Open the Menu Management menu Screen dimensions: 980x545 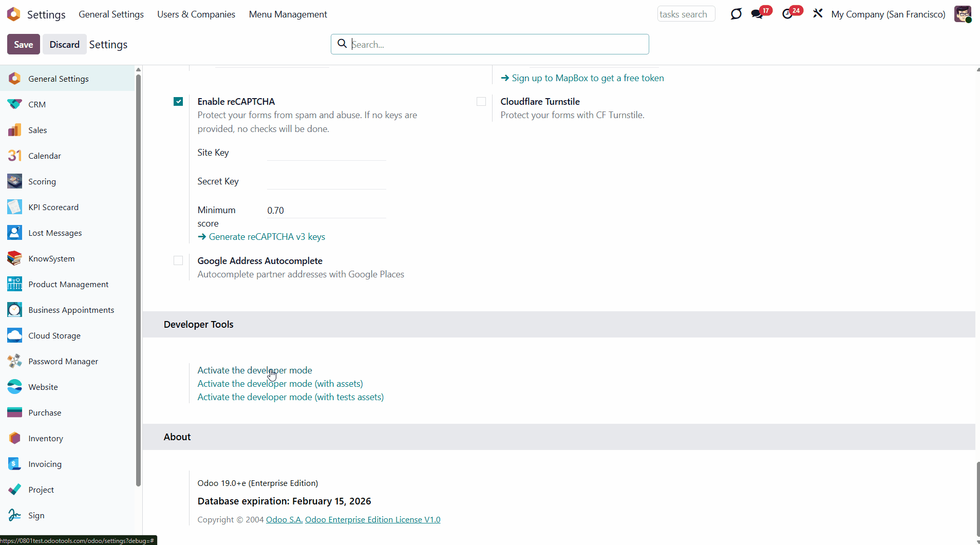[288, 14]
